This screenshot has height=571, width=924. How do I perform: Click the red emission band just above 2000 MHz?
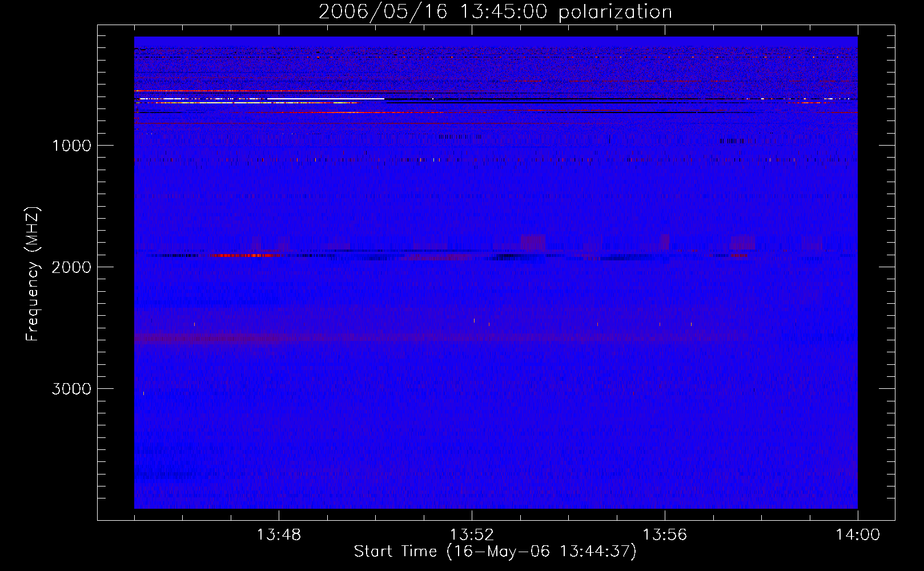pyautogui.click(x=246, y=255)
